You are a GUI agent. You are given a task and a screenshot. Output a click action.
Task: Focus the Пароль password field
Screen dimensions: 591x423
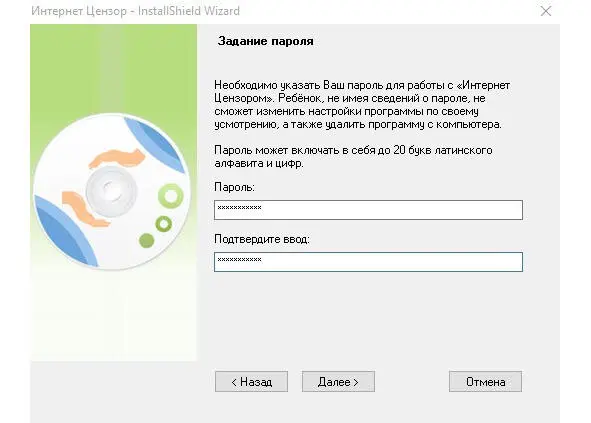pyautogui.click(x=368, y=210)
